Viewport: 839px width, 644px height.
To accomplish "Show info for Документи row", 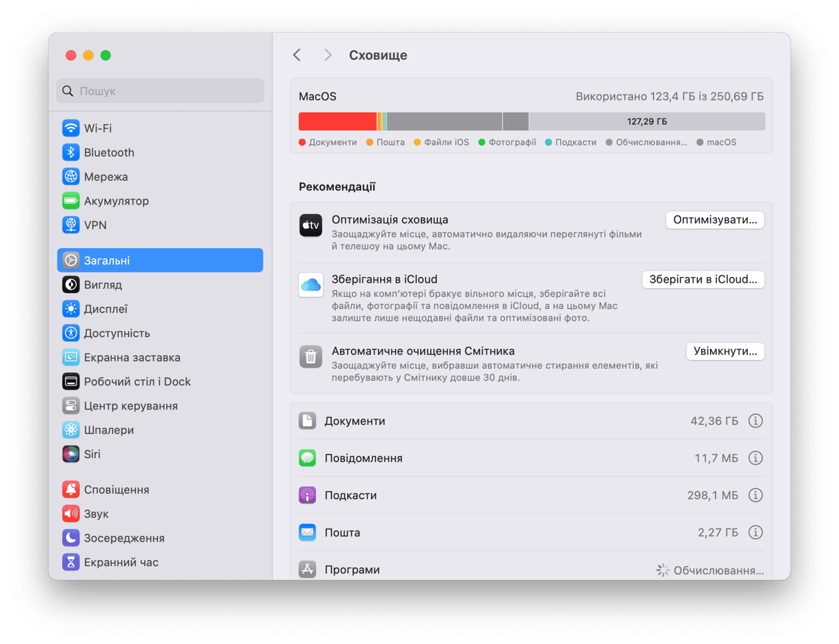I will pyautogui.click(x=756, y=421).
